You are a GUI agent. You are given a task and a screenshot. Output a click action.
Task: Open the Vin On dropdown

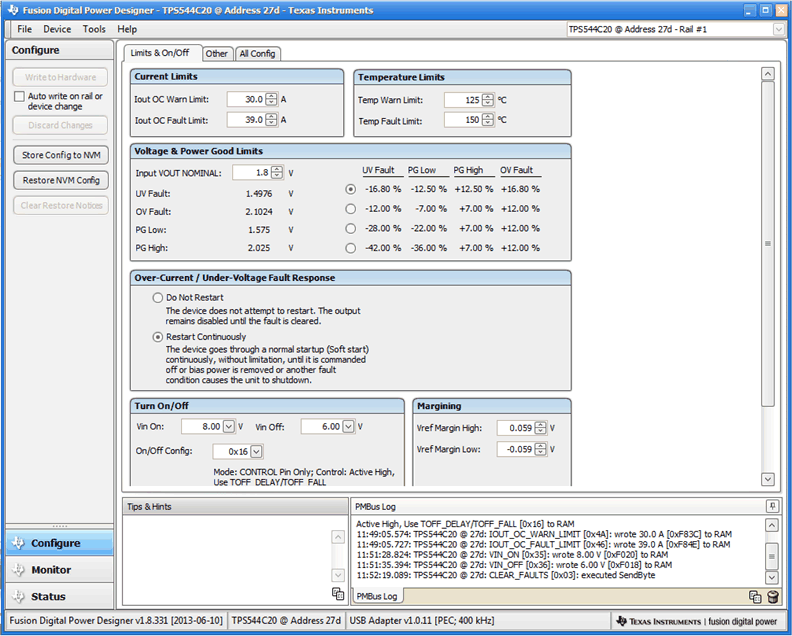(229, 427)
